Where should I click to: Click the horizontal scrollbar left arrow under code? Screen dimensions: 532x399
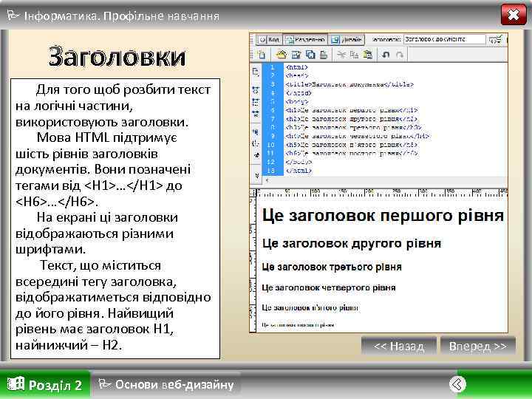pos(267,180)
